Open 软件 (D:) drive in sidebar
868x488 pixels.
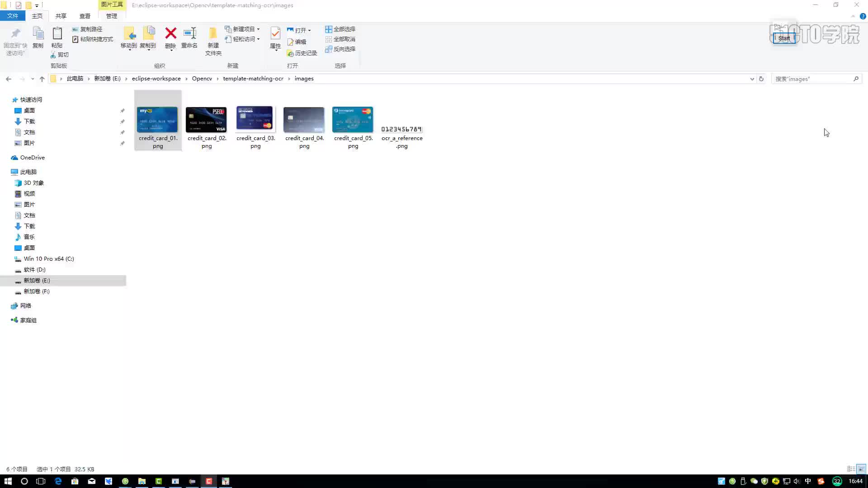30,270
